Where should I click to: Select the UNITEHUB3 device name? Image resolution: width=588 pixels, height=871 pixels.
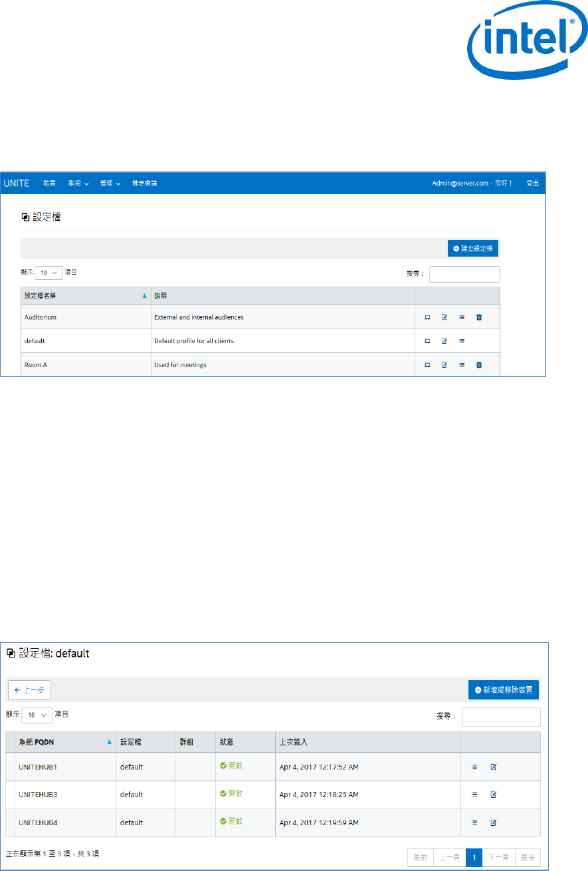pyautogui.click(x=38, y=795)
